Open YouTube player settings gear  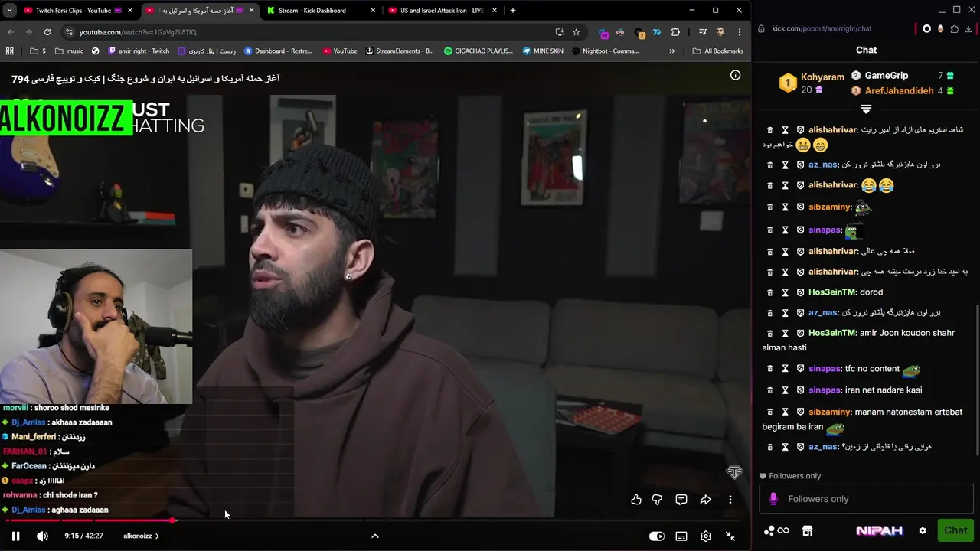coord(706,536)
